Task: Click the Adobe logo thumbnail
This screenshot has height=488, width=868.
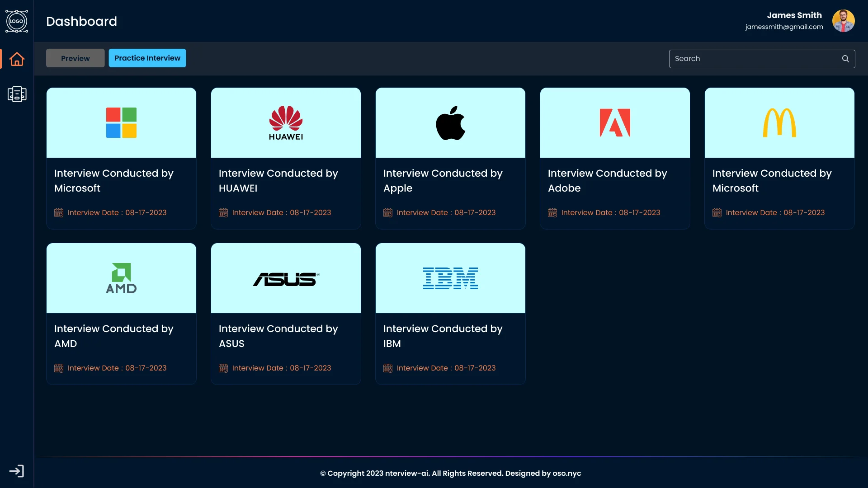Action: coord(615,122)
